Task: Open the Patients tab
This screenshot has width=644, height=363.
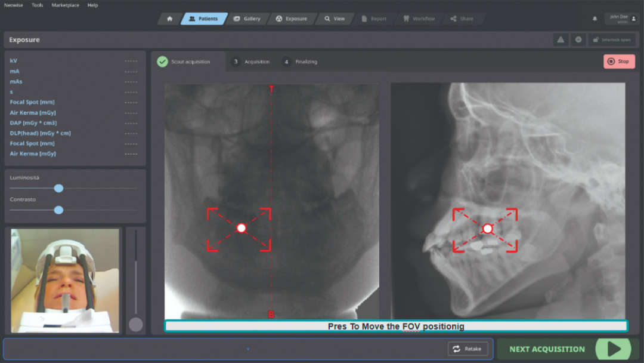Action: pos(203,19)
